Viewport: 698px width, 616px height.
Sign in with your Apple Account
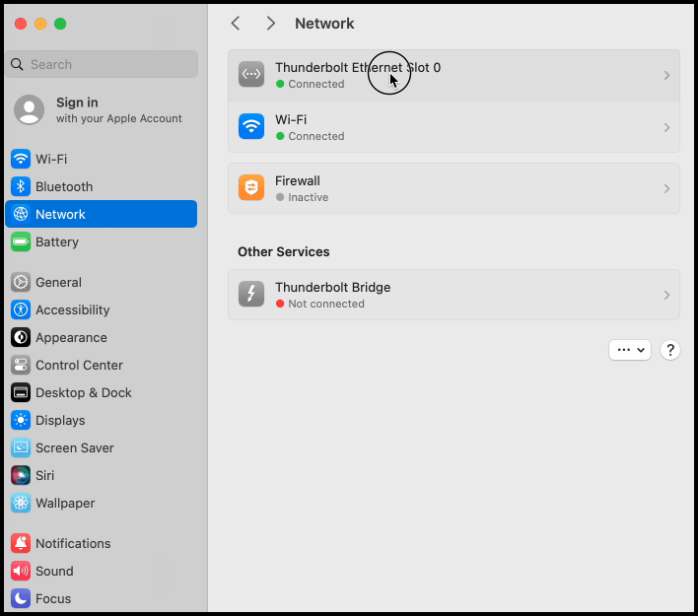(x=99, y=109)
